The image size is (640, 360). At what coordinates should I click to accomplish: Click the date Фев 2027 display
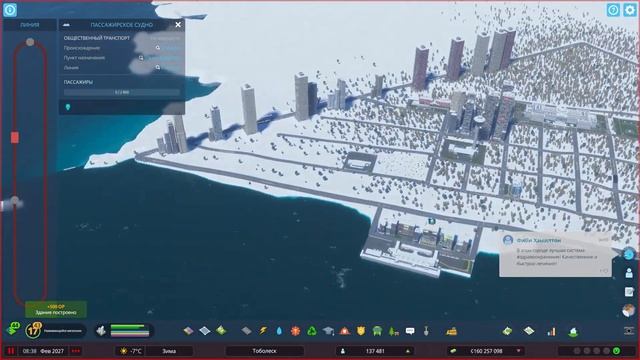pyautogui.click(x=52, y=351)
